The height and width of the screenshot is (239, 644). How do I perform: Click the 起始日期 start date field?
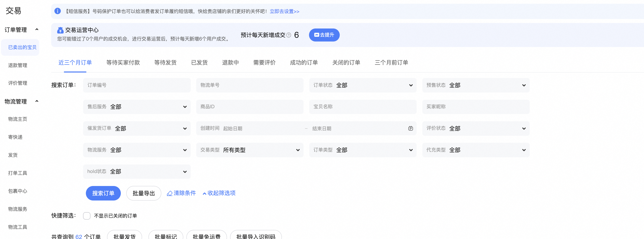coord(263,129)
